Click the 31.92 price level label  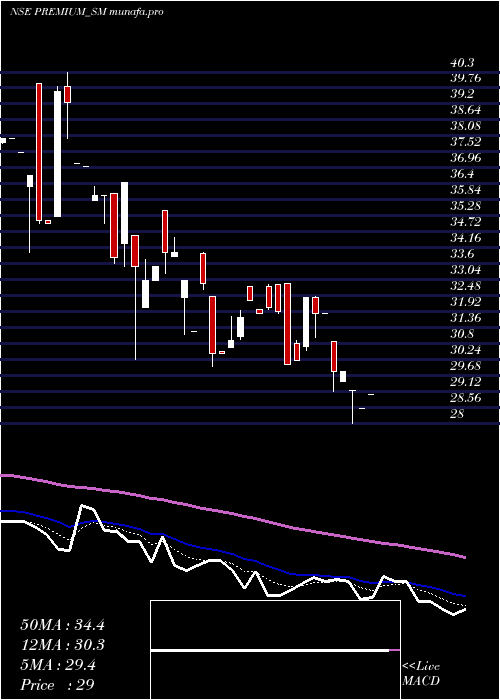coord(466,302)
